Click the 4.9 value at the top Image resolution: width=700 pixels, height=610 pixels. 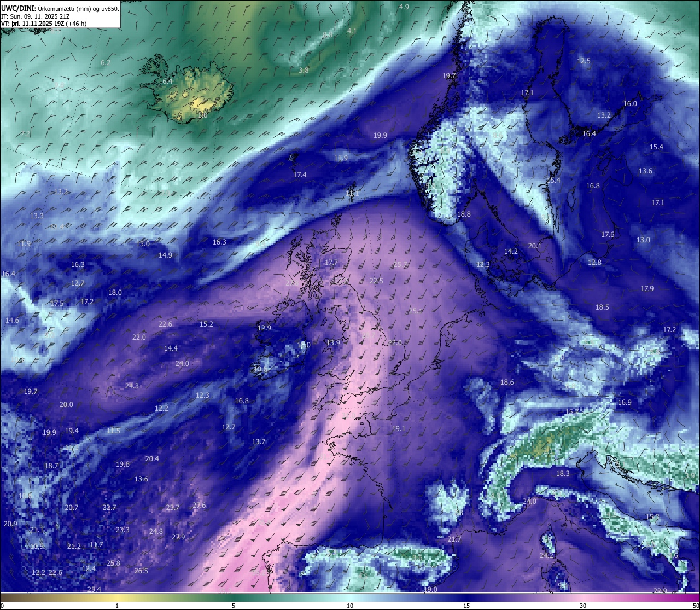[x=404, y=7]
